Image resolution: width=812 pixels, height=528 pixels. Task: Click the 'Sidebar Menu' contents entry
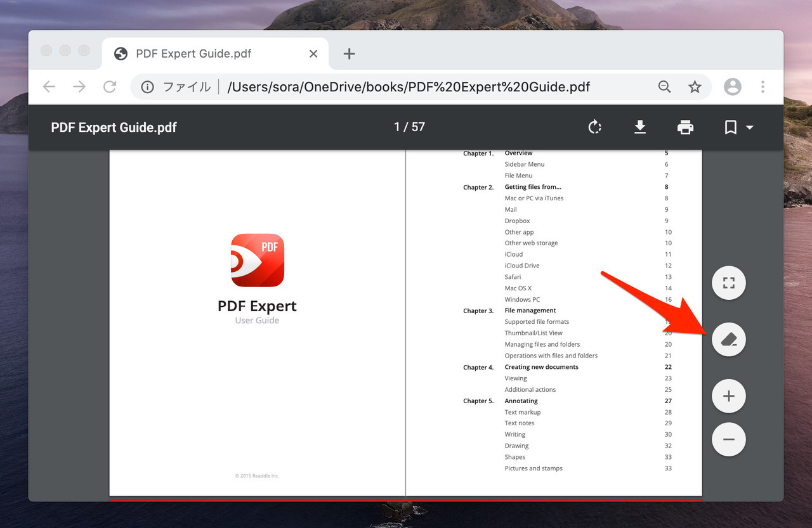[x=525, y=164]
